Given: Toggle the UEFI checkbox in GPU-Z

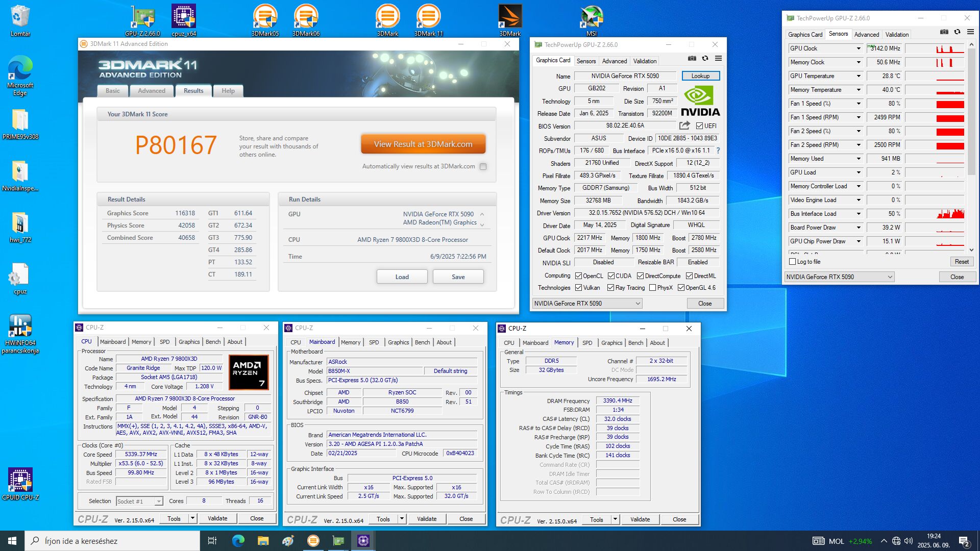Looking at the screenshot, I should (700, 126).
